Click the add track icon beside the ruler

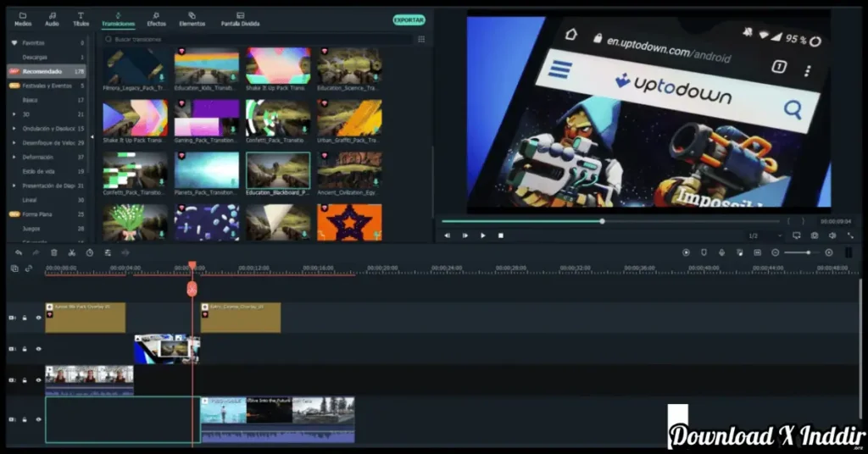pos(14,269)
